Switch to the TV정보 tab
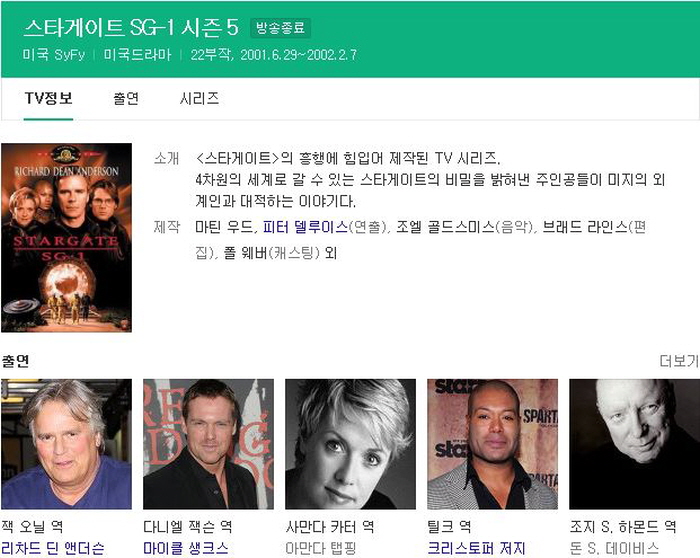The image size is (700, 558). [48, 98]
